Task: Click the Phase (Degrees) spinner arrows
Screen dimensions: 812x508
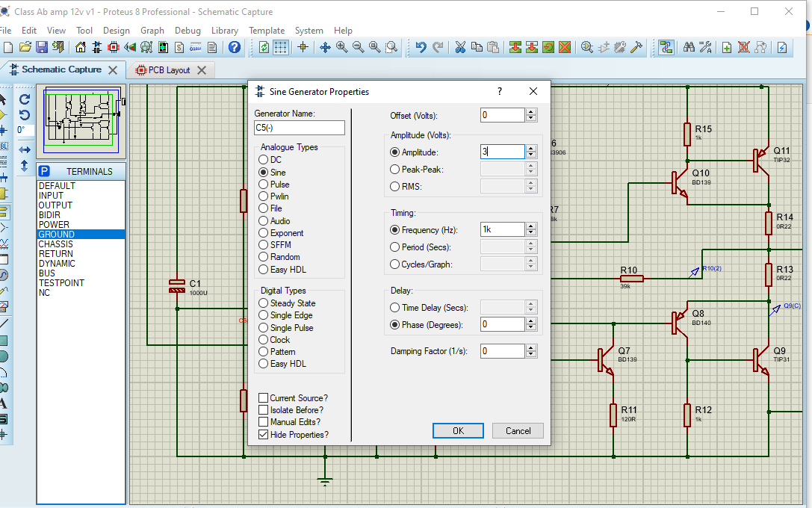Action: coord(531,324)
